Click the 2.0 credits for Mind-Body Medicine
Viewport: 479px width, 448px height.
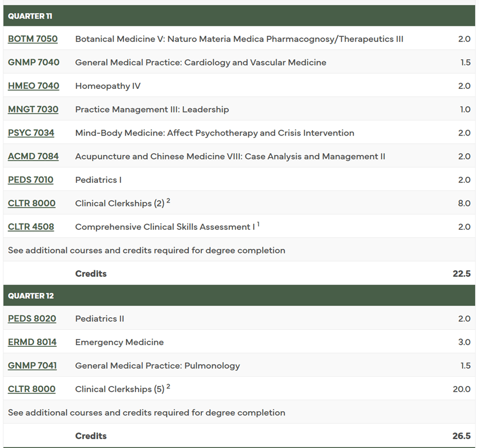464,133
